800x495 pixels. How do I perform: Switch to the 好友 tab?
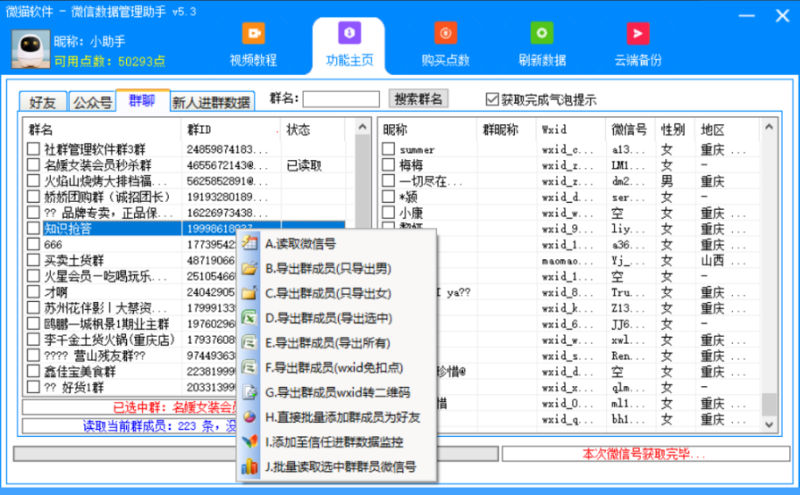click(x=43, y=102)
